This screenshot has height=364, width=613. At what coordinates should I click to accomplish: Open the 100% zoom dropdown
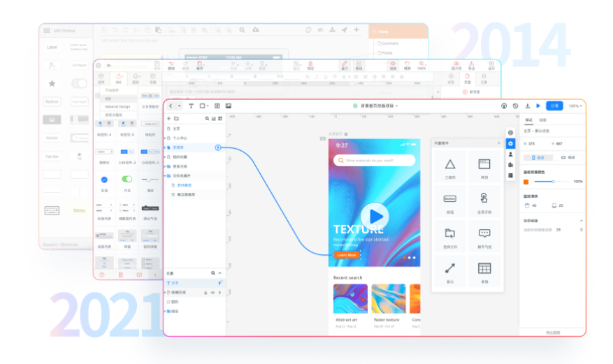(575, 105)
